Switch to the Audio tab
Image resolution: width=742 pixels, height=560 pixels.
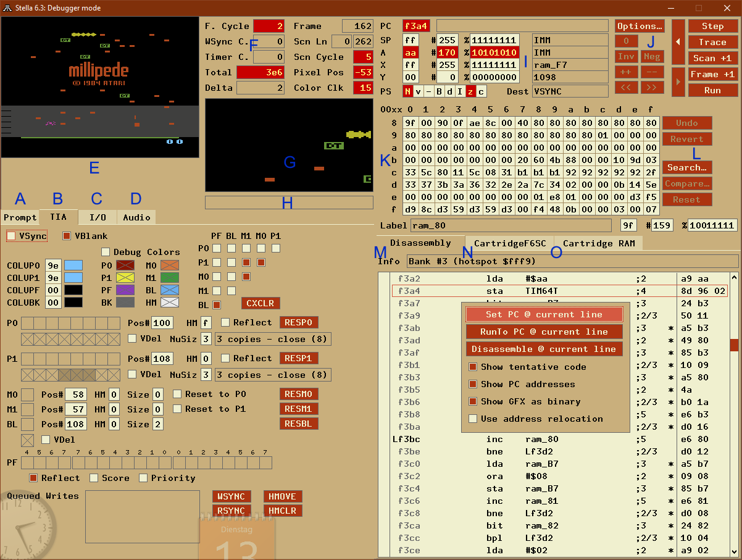[x=136, y=217]
